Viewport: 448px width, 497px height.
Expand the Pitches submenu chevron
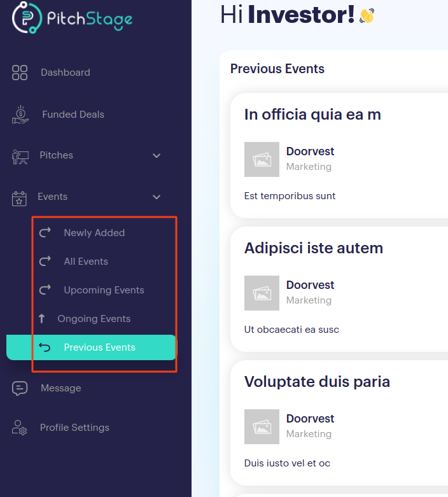157,156
